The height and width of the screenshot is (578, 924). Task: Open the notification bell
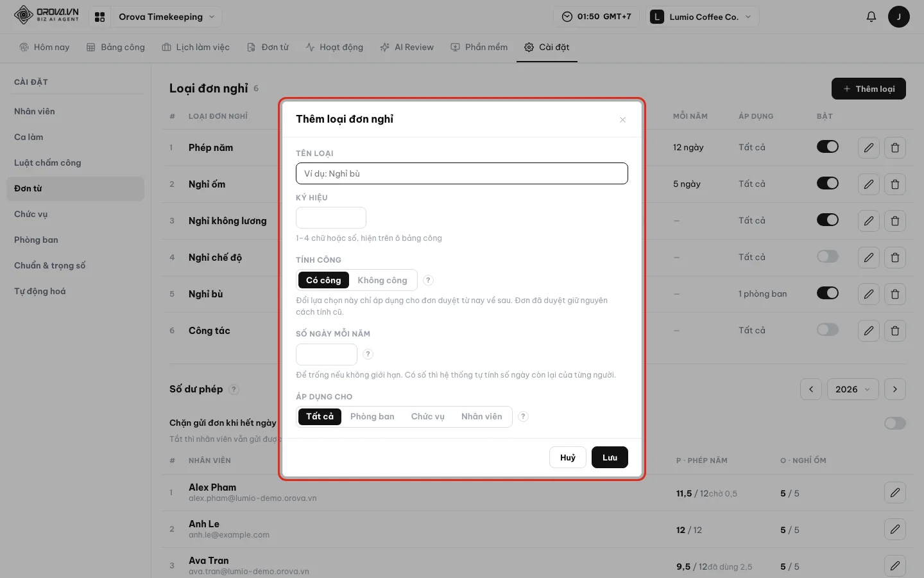pyautogui.click(x=871, y=17)
